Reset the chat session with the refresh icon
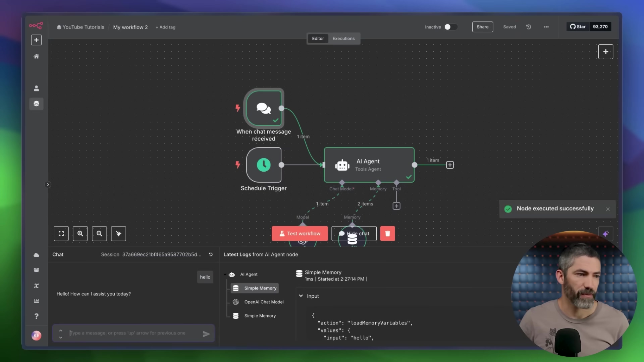Viewport: 644px width, 362px height. 211,254
